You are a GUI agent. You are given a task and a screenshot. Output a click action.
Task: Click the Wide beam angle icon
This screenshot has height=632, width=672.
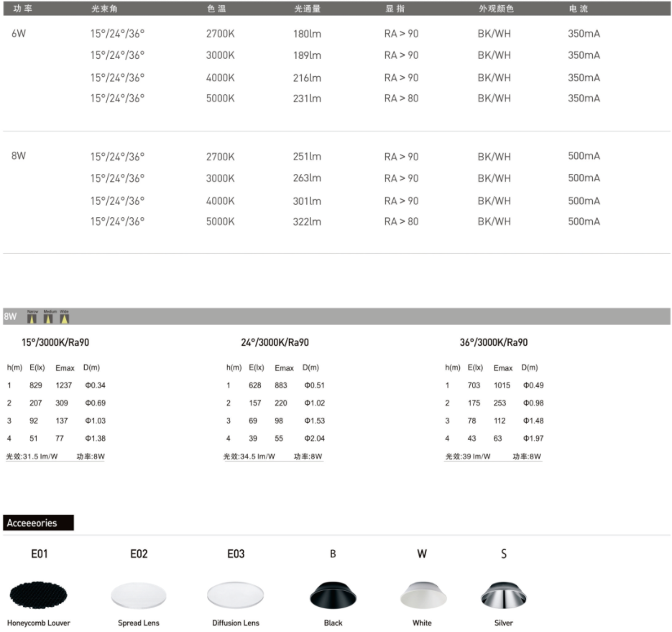[x=65, y=317]
